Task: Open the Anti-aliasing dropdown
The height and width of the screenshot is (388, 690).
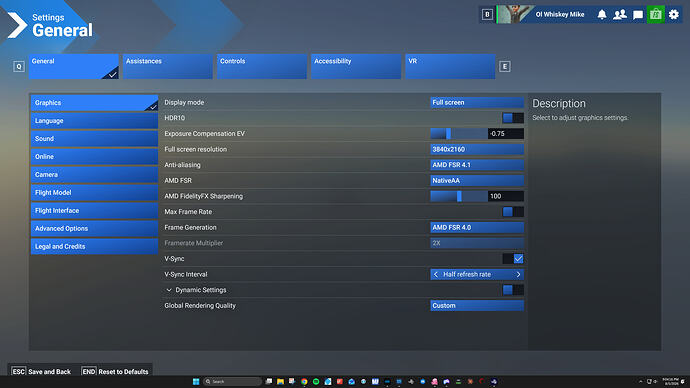Action: (477, 165)
